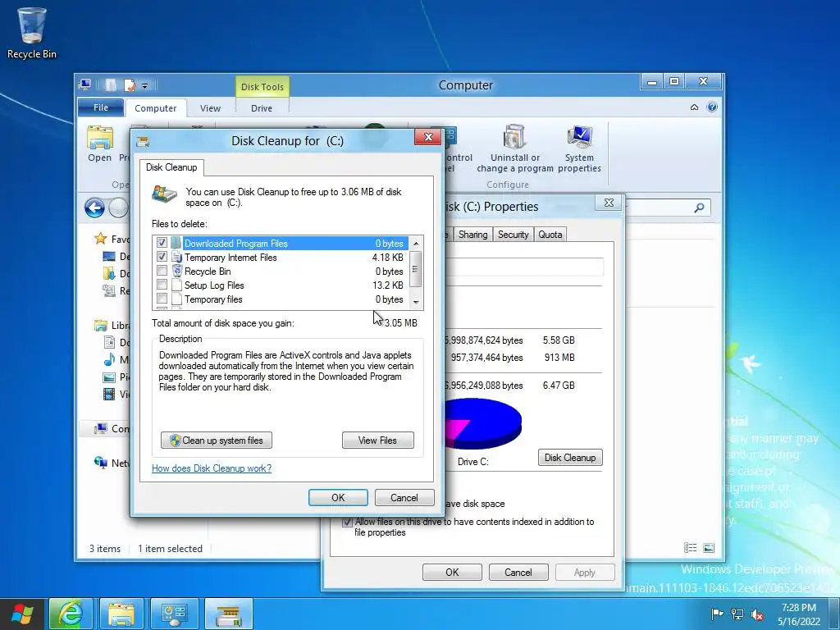The image size is (840, 630).
Task: Switch to the Computer ribbon tab
Action: coord(155,108)
